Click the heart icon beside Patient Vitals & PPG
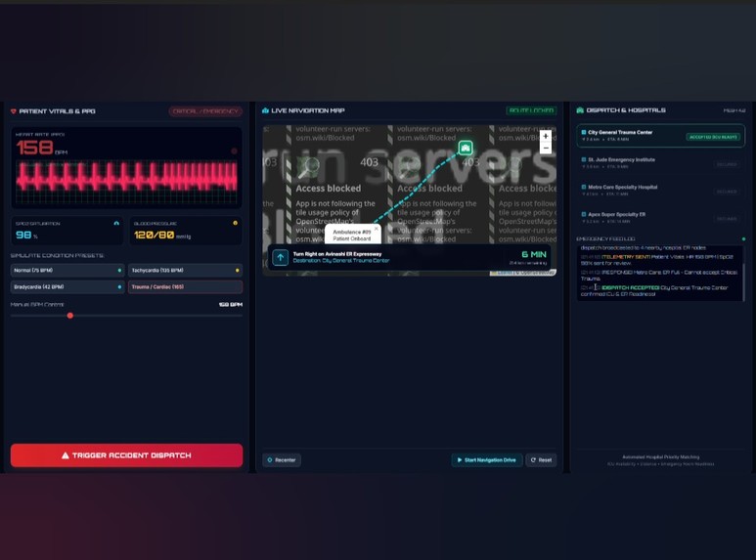 click(14, 111)
